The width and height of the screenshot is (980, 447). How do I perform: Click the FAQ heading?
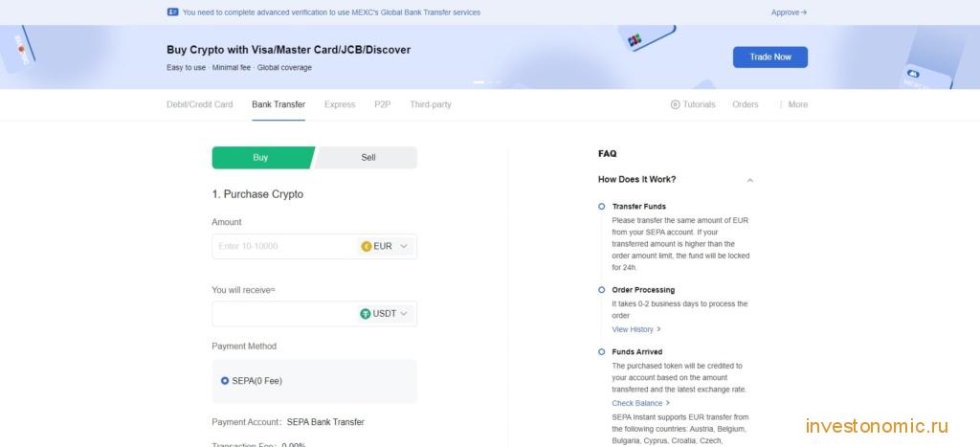[x=608, y=153]
